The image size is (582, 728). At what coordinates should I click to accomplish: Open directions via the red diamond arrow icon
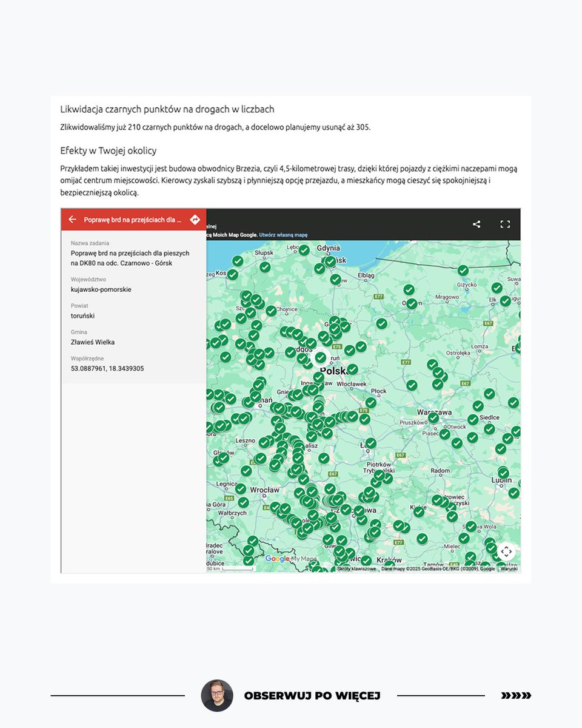point(195,220)
